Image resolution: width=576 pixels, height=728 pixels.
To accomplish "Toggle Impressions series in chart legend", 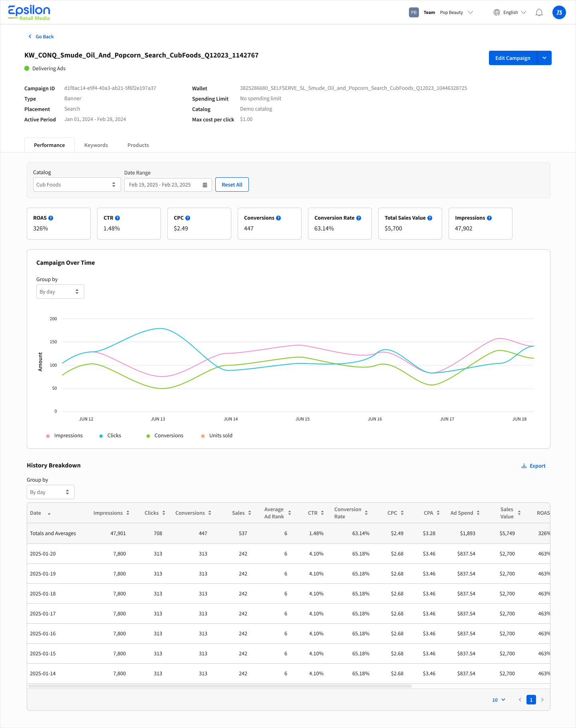I will [64, 436].
